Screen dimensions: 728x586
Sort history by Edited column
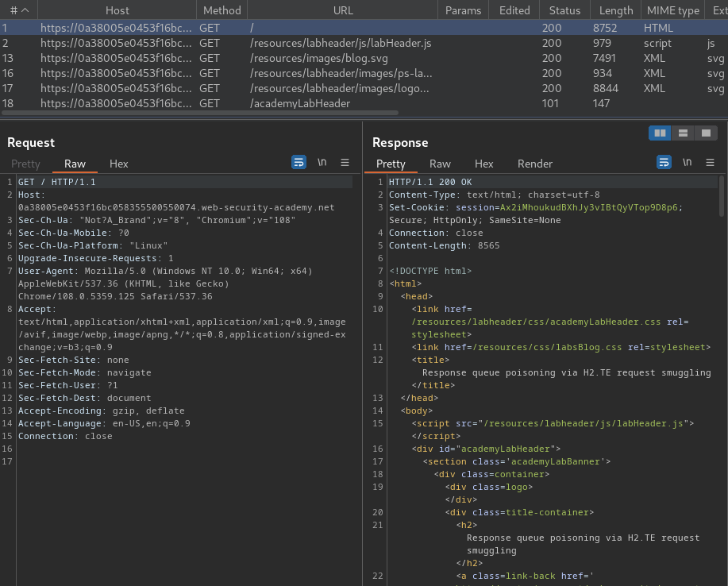(x=514, y=10)
